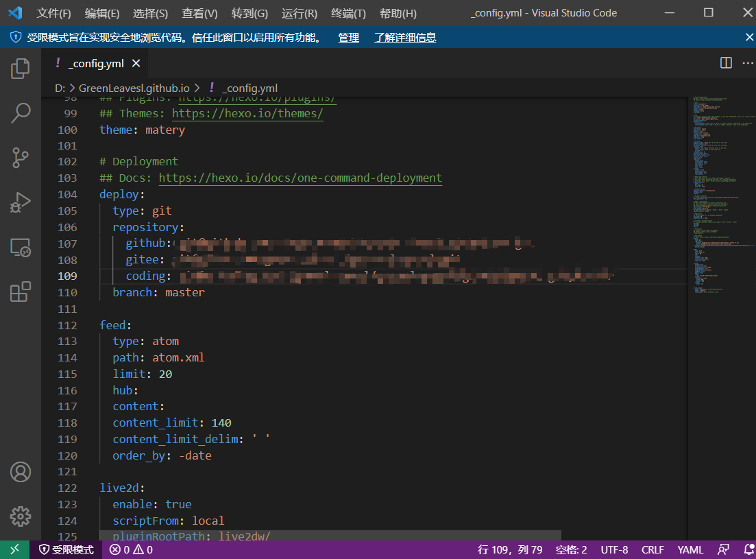Open the 转到(G) menu
The width and height of the screenshot is (756, 559).
tap(249, 14)
